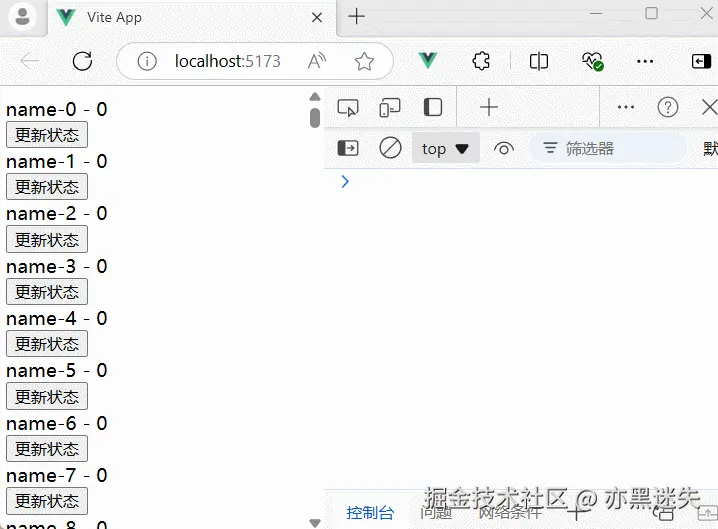Open the DevTools more options ellipsis
The image size is (718, 529).
tap(626, 108)
